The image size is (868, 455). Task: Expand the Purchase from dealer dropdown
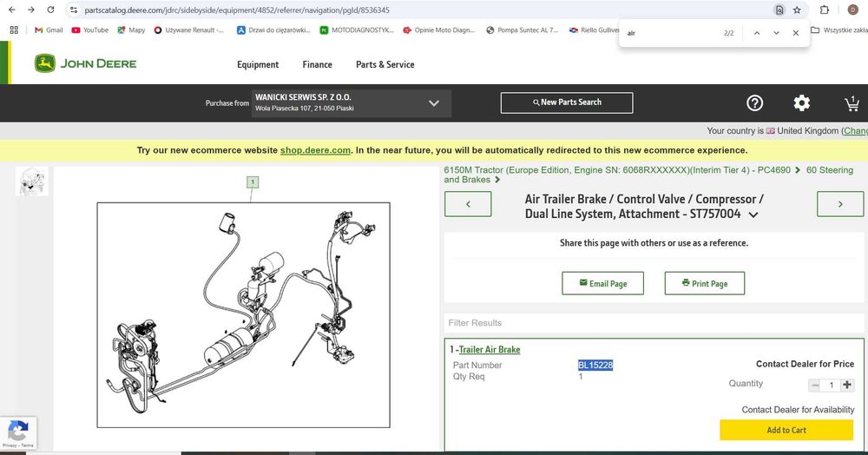[x=352, y=103]
